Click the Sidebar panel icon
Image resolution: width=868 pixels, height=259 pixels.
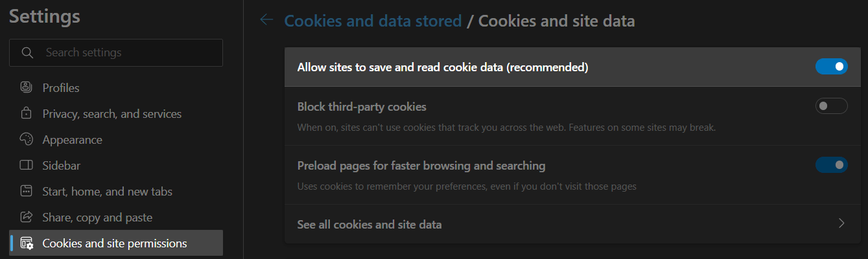click(x=27, y=166)
